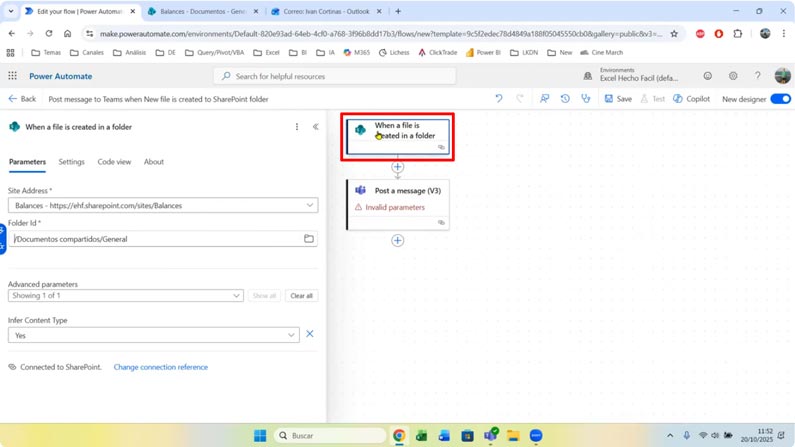Open the trigger's three-dot more options menu
Image resolution: width=795 pixels, height=447 pixels.
click(x=297, y=127)
